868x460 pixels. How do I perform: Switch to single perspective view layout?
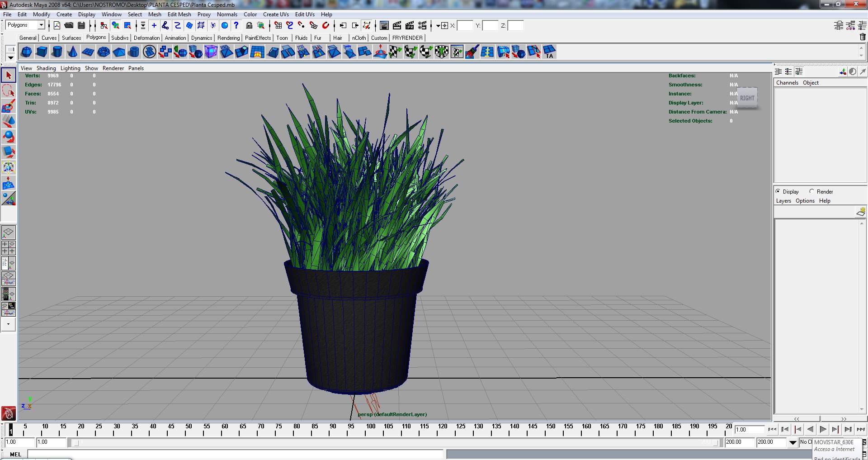click(9, 232)
